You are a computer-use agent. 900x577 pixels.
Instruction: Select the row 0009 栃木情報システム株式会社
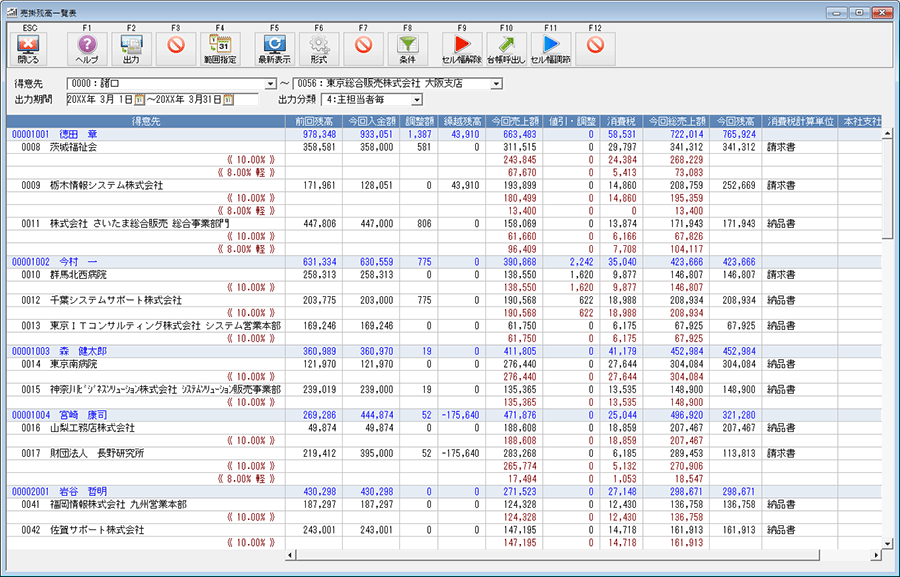pyautogui.click(x=444, y=185)
